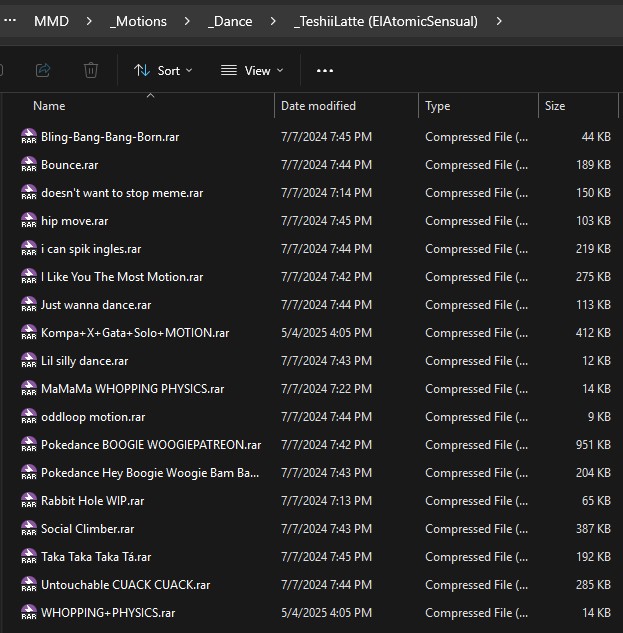Open the Sort dropdown menu
Image resolution: width=623 pixels, height=633 pixels.
tap(163, 71)
